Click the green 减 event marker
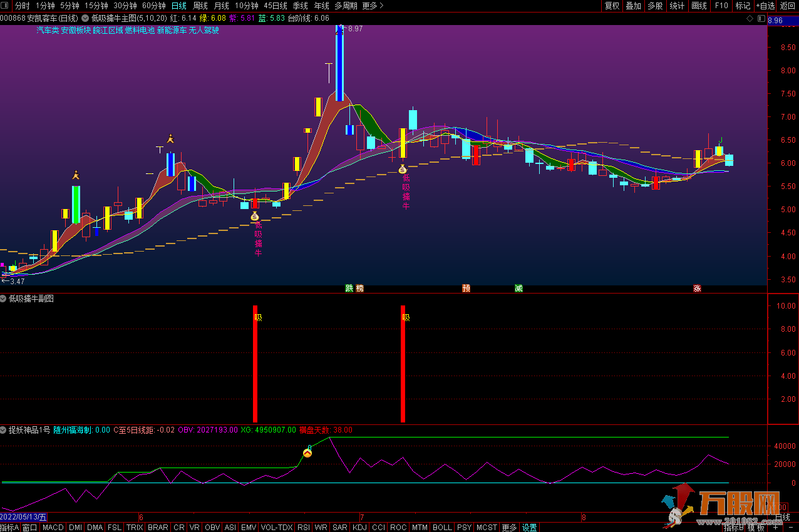799x532 pixels. [x=518, y=289]
